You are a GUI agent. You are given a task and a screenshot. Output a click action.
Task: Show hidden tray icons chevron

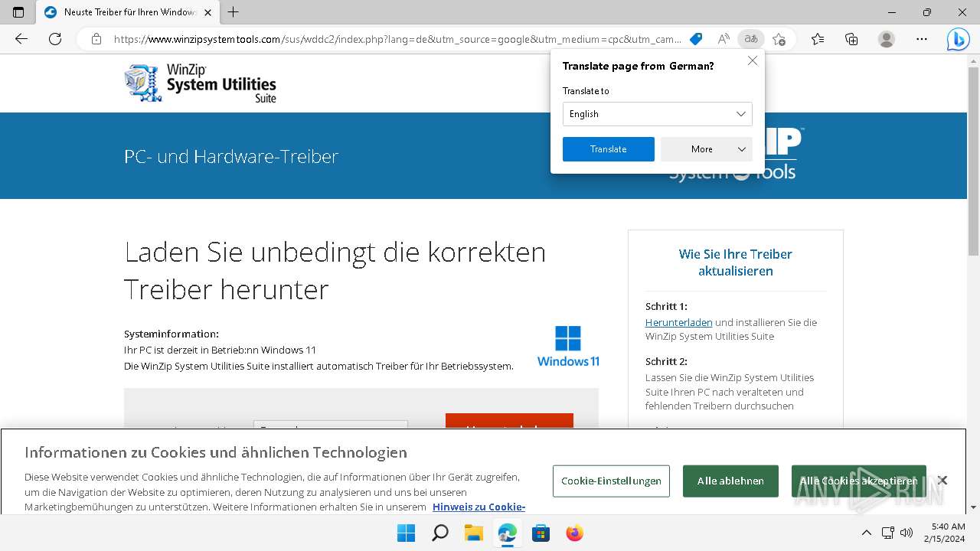(866, 533)
